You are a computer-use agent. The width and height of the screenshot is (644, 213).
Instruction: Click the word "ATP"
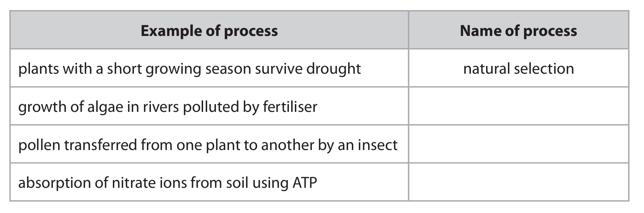tap(304, 183)
